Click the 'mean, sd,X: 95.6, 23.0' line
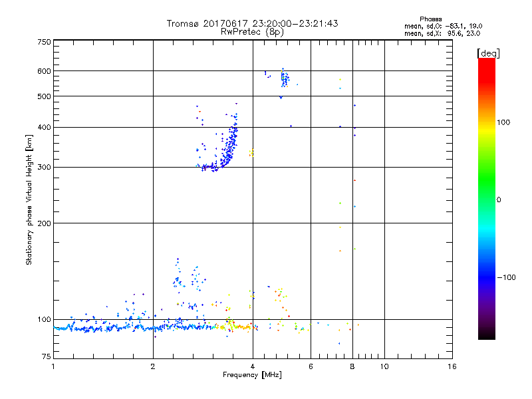This screenshot has height=399, width=532. (442, 33)
